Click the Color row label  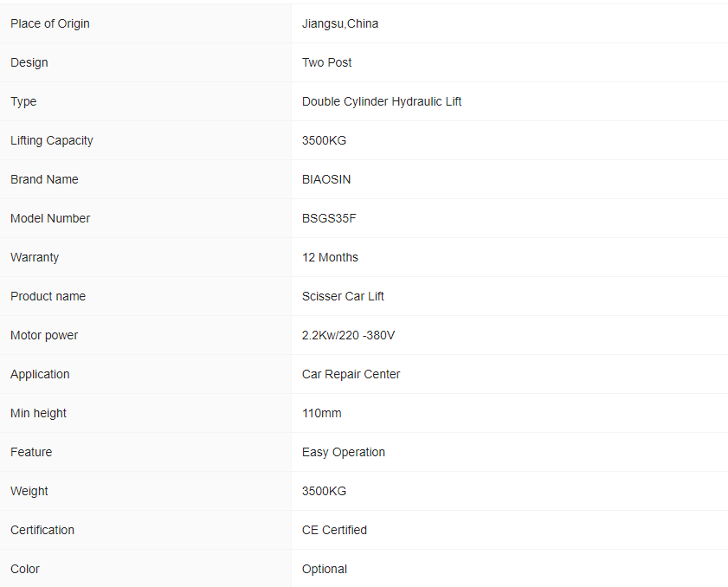25,569
